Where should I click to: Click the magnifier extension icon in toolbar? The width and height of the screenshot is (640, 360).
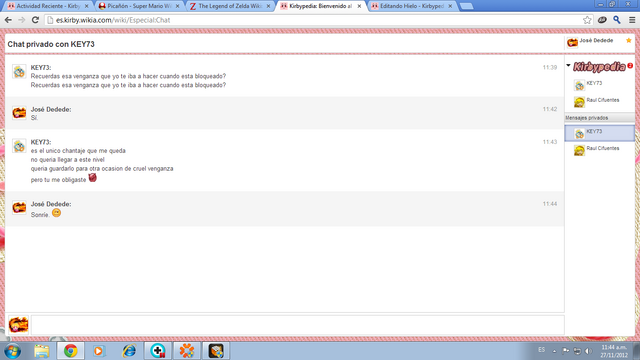[x=617, y=20]
